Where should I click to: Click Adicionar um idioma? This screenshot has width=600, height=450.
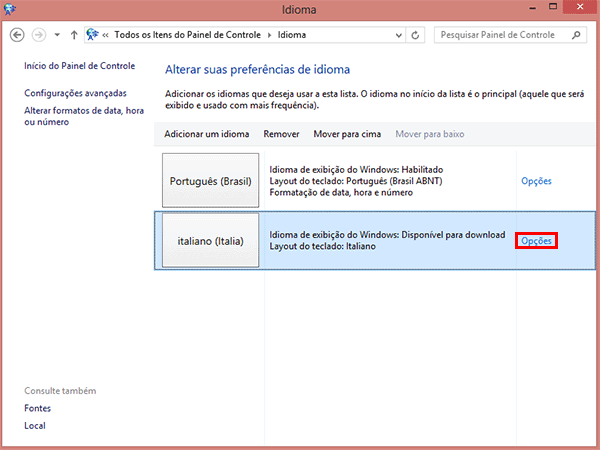[207, 134]
